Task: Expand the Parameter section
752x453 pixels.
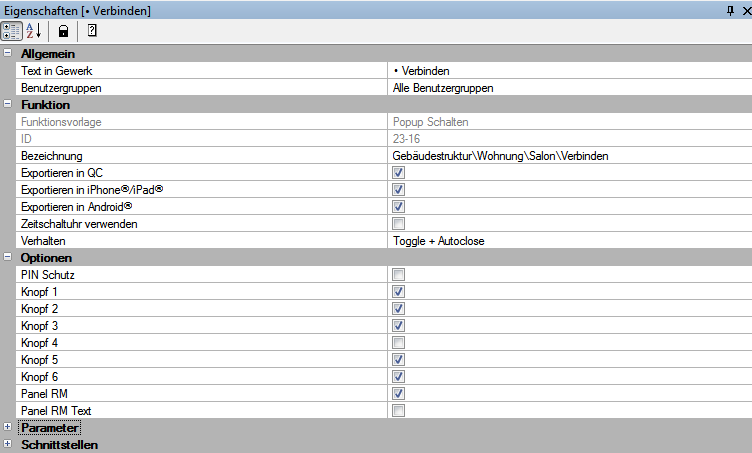Action: tap(8, 427)
